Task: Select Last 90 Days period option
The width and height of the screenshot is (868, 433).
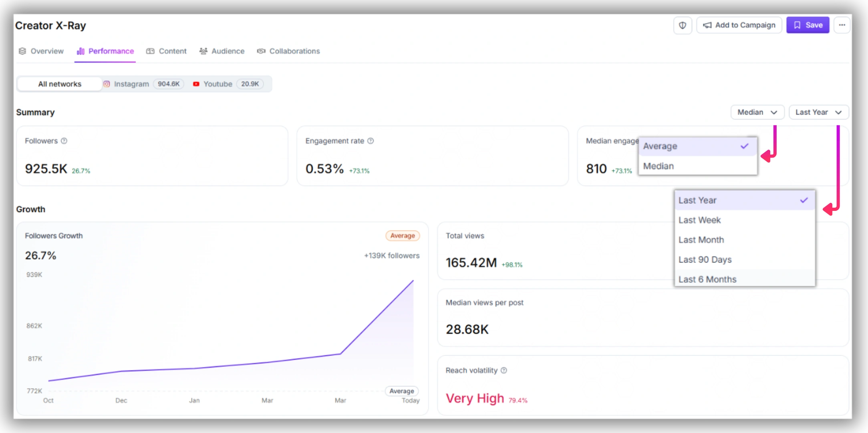Action: point(745,259)
